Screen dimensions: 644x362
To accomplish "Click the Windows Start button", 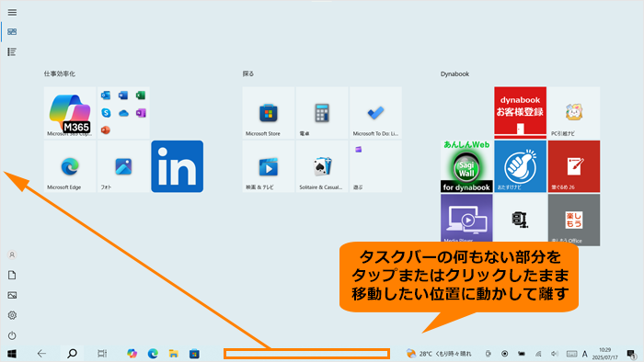I will coord(12,354).
